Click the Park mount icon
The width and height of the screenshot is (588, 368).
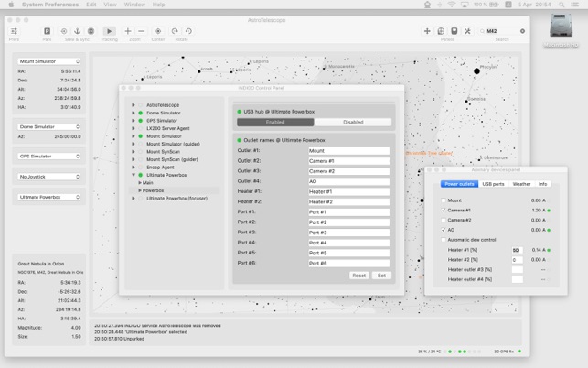[47, 31]
